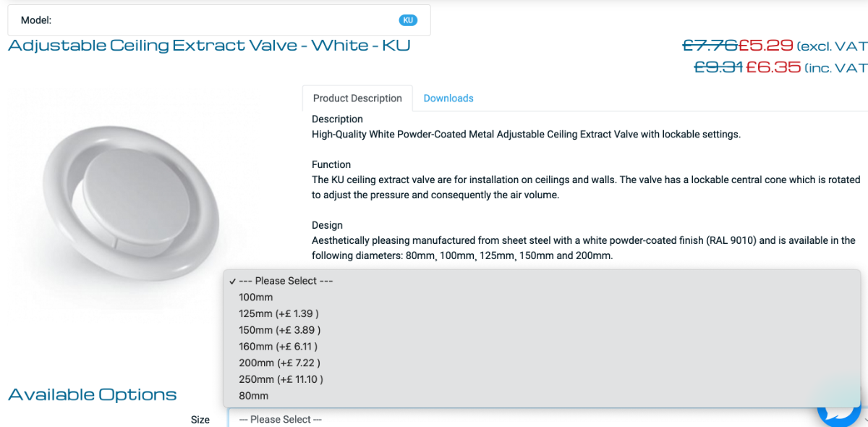Click the KU model badge
The image size is (868, 427).
[408, 20]
